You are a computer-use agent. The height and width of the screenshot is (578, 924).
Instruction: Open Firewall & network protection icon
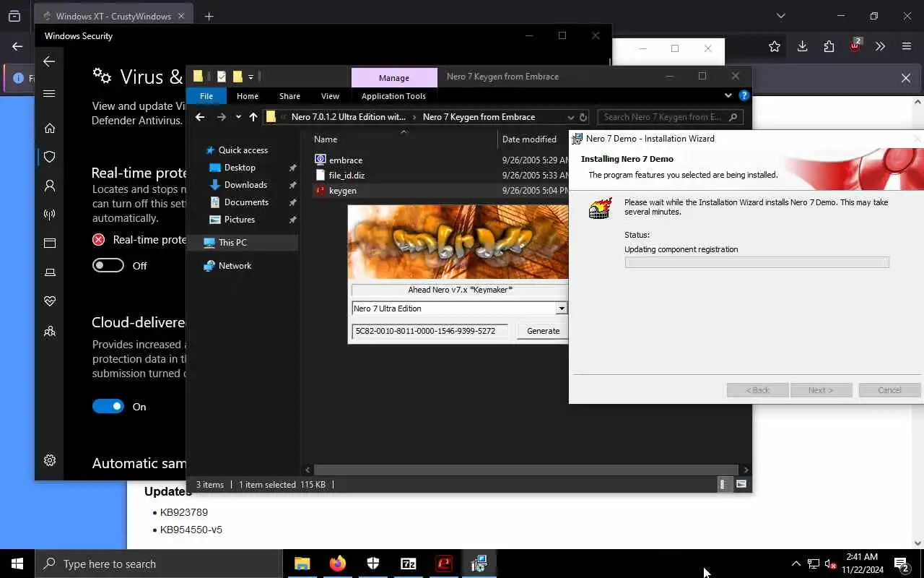50,215
